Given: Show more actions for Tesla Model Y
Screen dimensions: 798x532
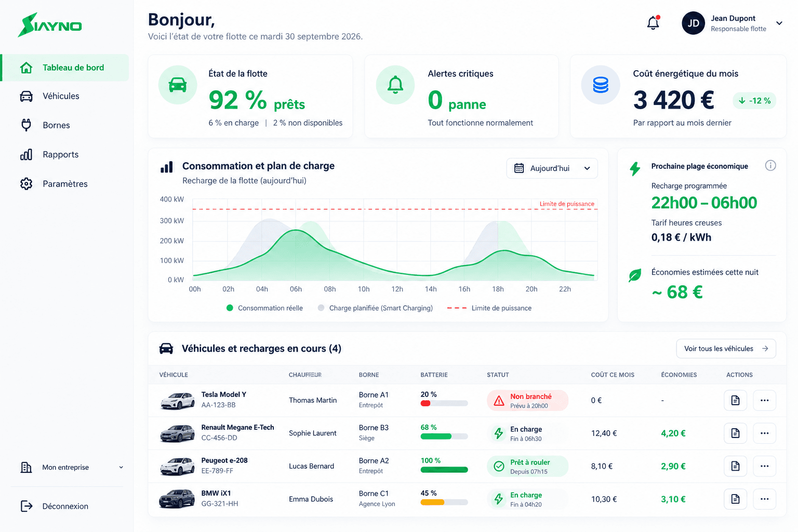Looking at the screenshot, I should pos(764,401).
